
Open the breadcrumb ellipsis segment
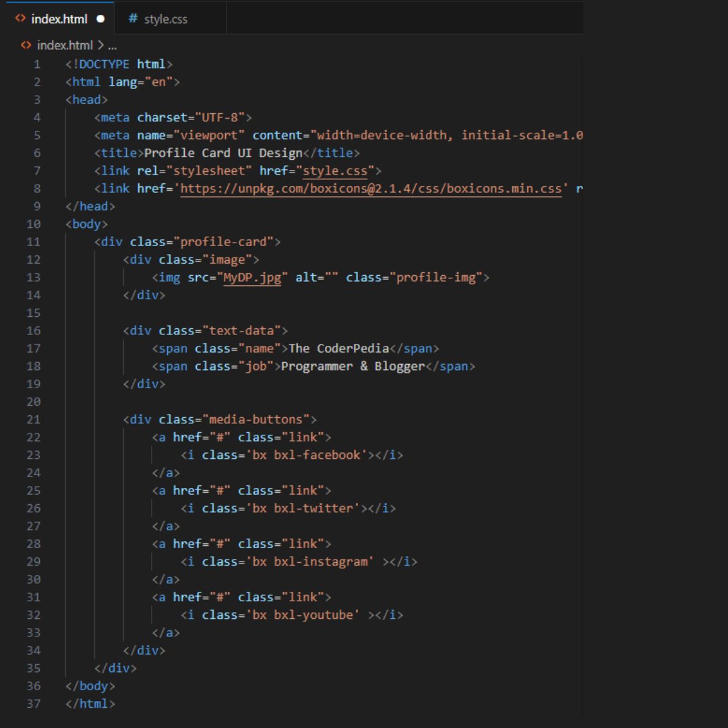point(113,46)
